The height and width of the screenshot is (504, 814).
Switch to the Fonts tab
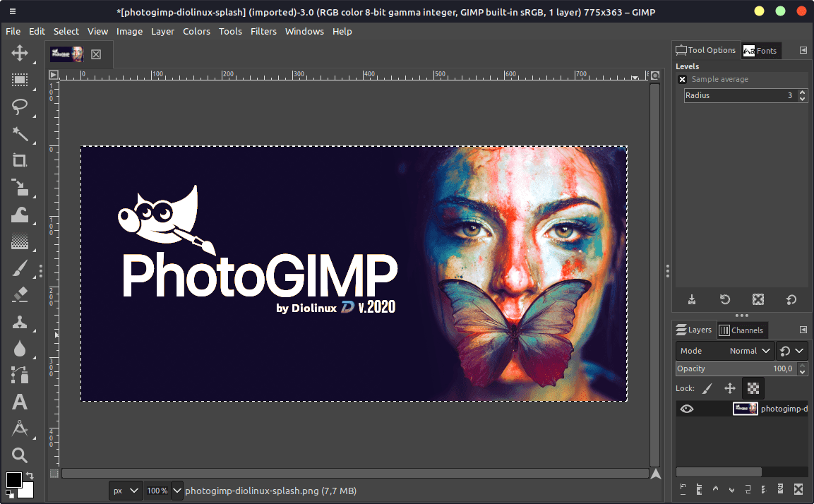click(760, 51)
